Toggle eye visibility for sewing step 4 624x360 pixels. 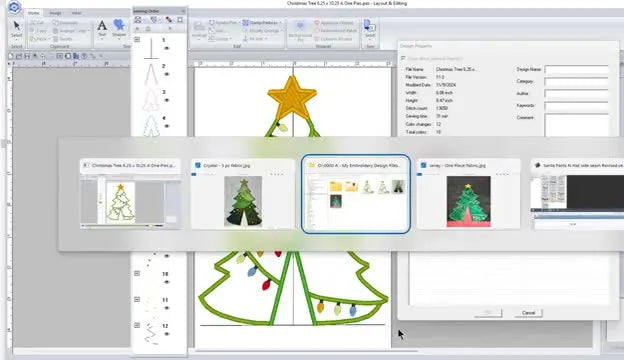(167, 126)
